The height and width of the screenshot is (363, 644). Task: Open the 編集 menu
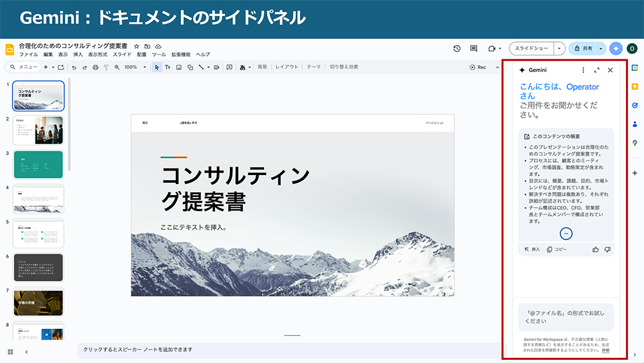(x=48, y=55)
